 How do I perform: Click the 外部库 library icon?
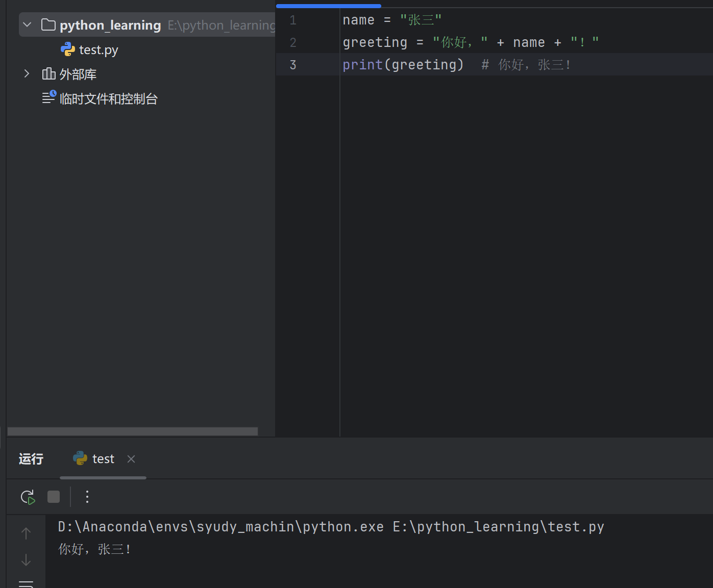point(48,74)
